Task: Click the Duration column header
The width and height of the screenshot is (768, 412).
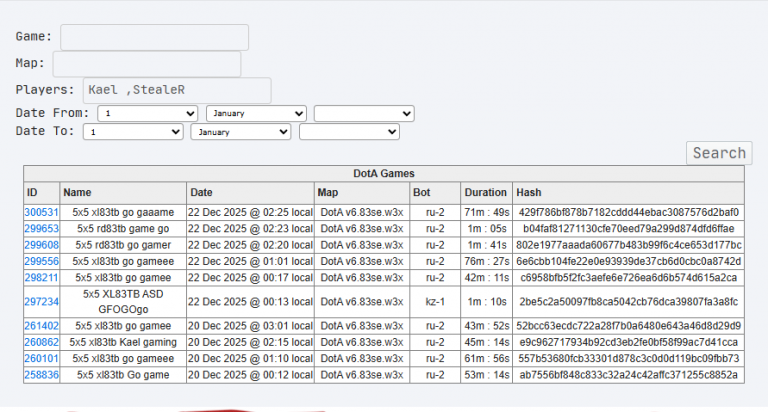Action: 485,193
